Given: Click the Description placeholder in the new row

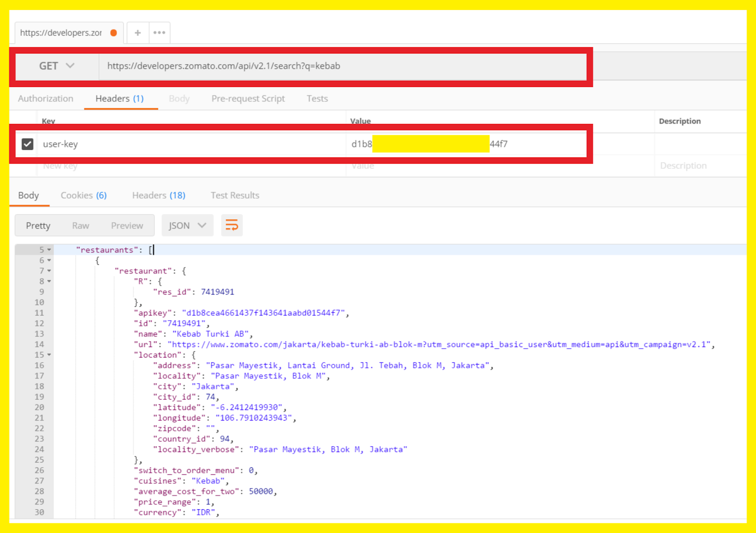Looking at the screenshot, I should (x=683, y=166).
